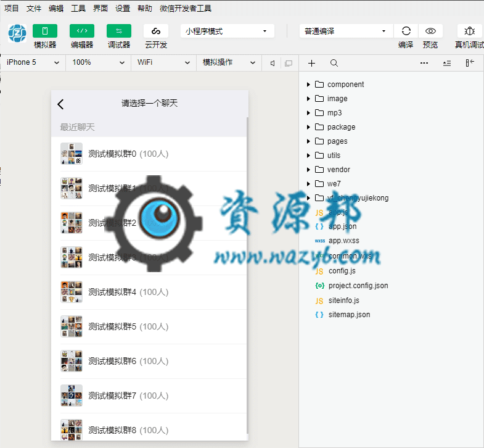Viewport: 484px width, 448px height.
Task: Open the 100% zoom dropdown
Action: [99, 63]
